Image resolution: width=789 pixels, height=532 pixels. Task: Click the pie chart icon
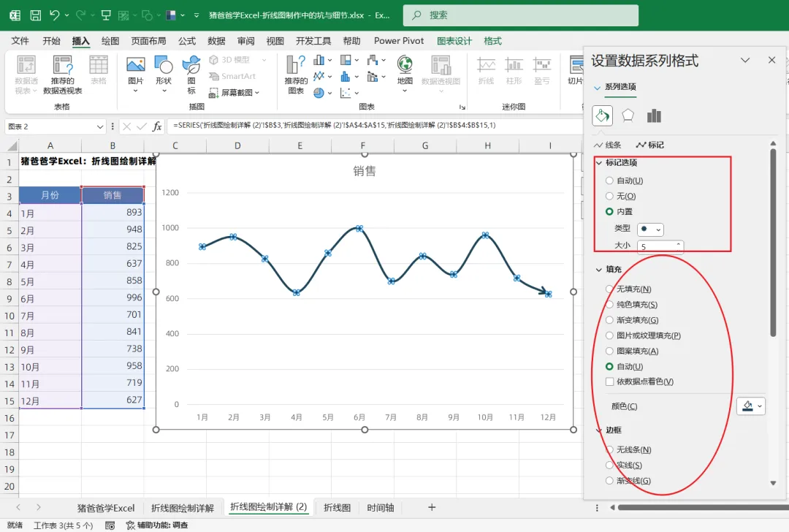tap(319, 93)
